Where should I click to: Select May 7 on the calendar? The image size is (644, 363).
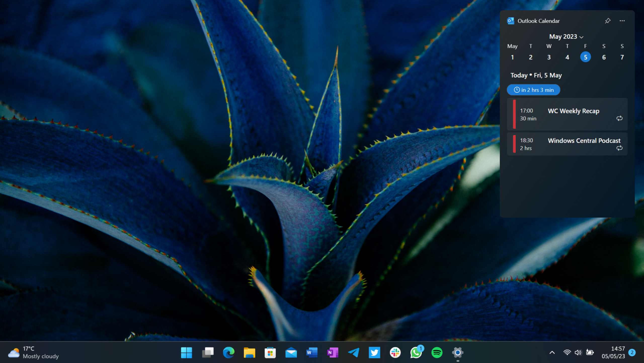coord(622,57)
